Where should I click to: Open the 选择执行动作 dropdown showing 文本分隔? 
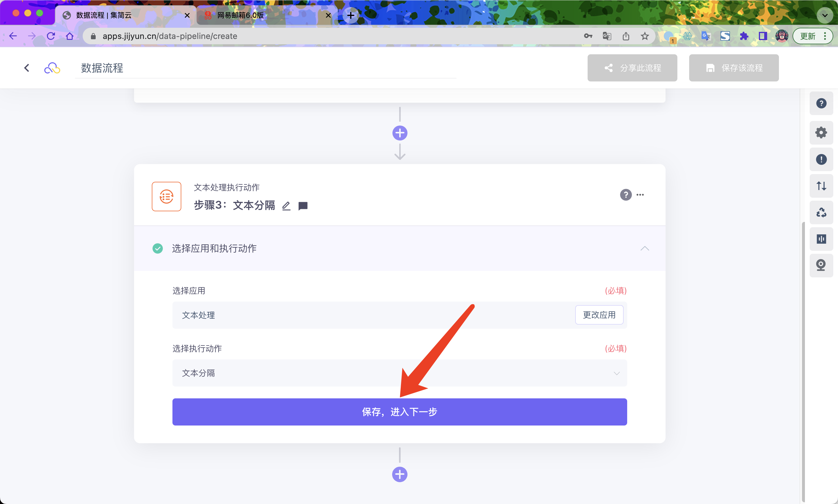click(399, 373)
